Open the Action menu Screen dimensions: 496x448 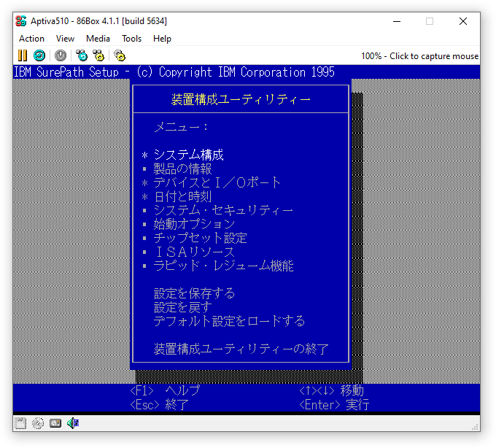click(31, 39)
